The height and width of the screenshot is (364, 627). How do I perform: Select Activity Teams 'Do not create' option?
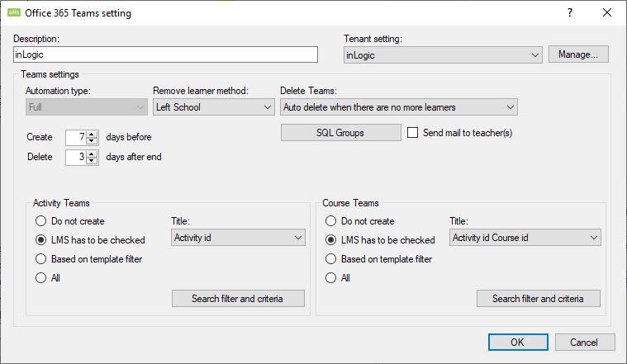tap(40, 221)
